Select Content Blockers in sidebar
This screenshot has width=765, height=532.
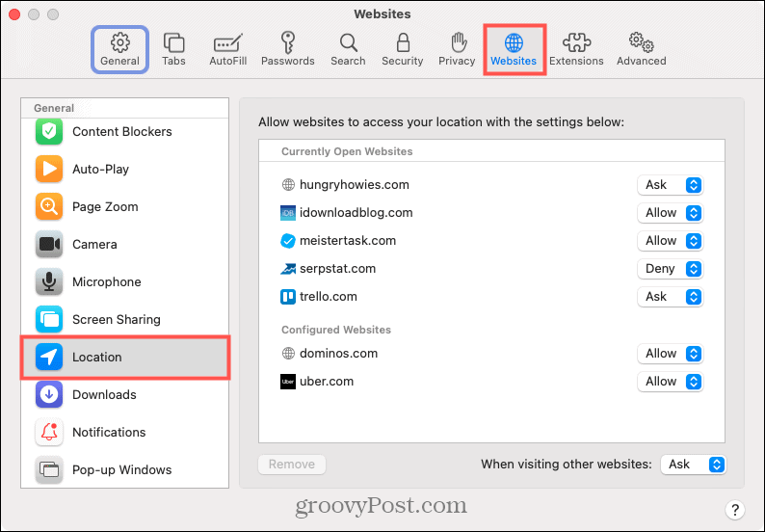125,132
